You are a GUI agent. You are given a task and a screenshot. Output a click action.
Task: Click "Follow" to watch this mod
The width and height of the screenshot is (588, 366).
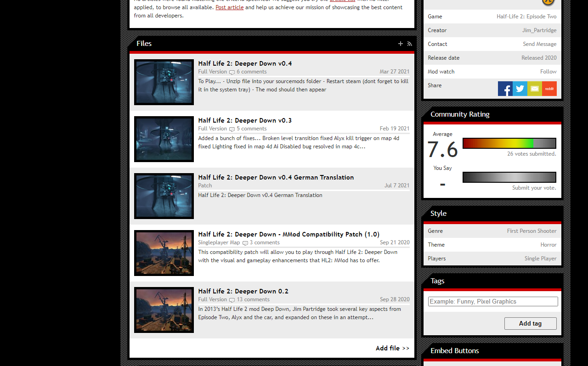[x=548, y=72]
